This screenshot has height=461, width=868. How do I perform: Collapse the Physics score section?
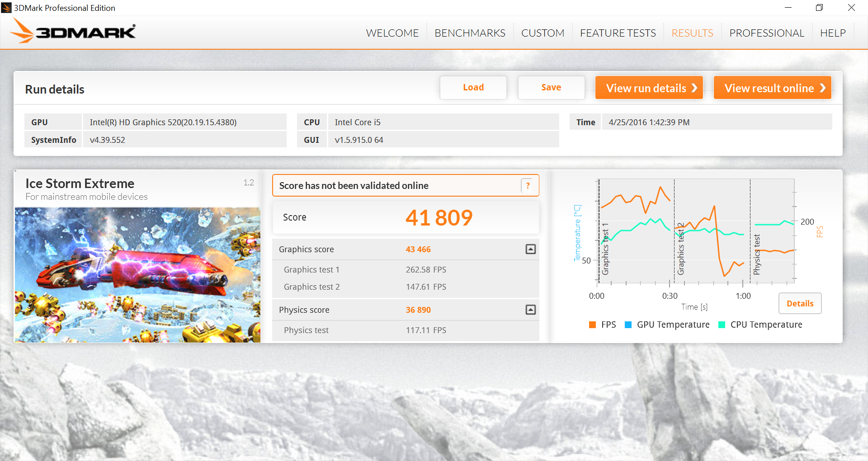click(531, 310)
